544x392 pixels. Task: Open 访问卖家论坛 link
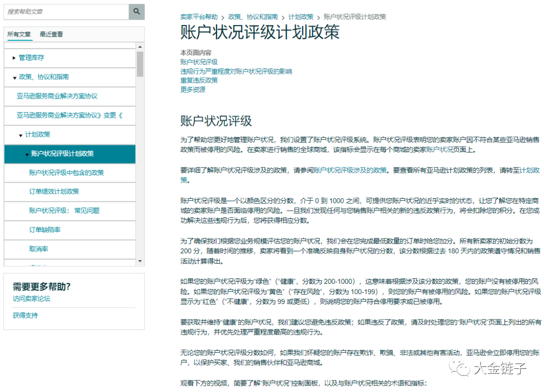[32, 298]
